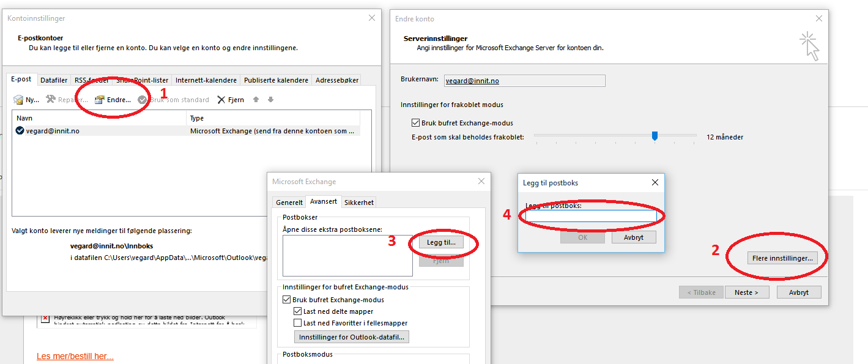Viewport: 868px width, 364px height.
Task: Click the Flere innstillinger... button
Action: [x=782, y=258]
